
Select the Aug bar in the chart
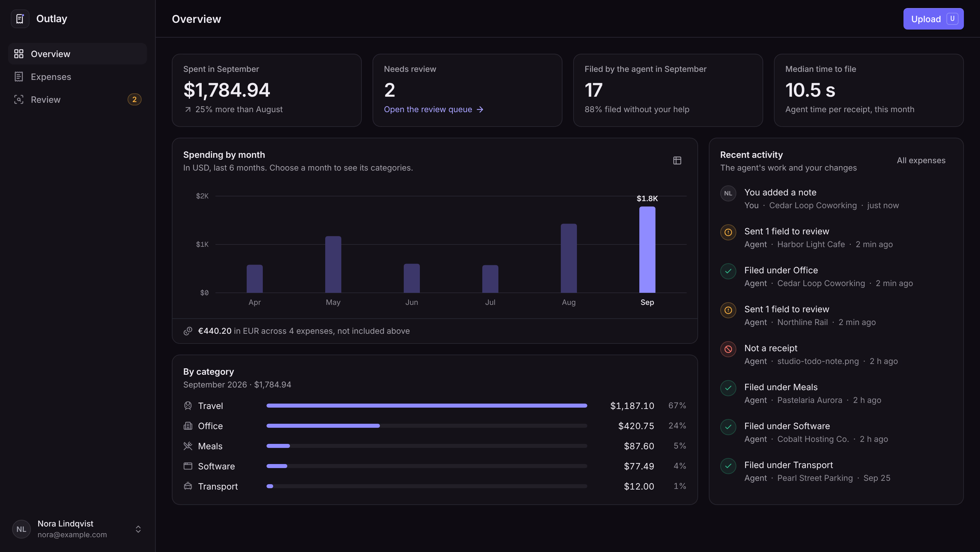click(x=569, y=258)
